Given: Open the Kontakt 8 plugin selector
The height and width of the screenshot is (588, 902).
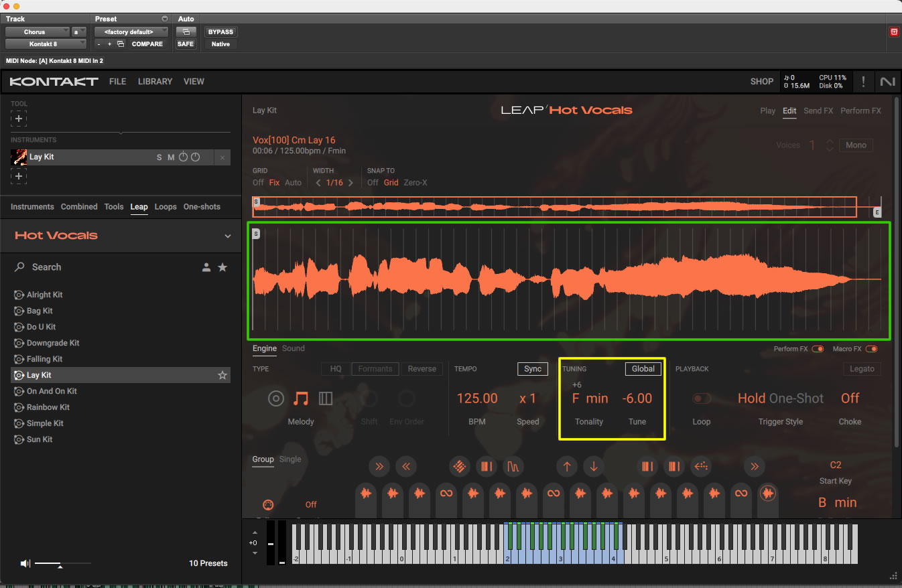Looking at the screenshot, I should 46,44.
